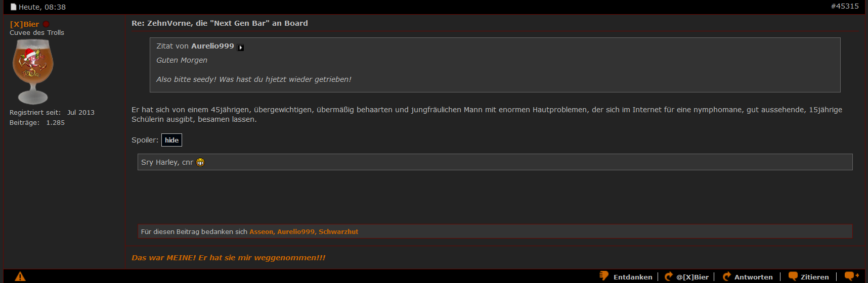
Task: Jump to Aurelio999's original quoted post
Action: 241,48
